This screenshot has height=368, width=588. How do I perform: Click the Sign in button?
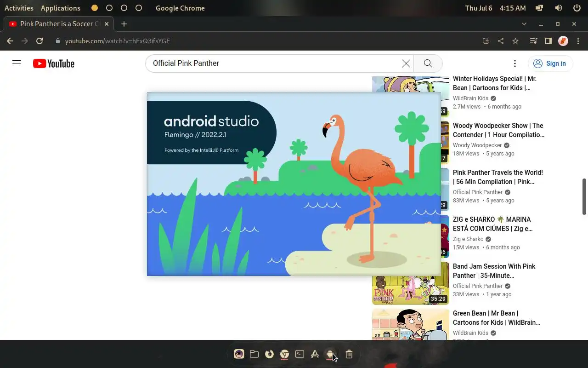[x=550, y=63]
